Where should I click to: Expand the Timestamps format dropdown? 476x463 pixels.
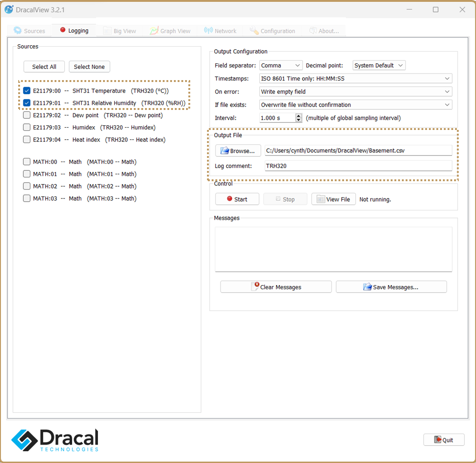[355, 79]
